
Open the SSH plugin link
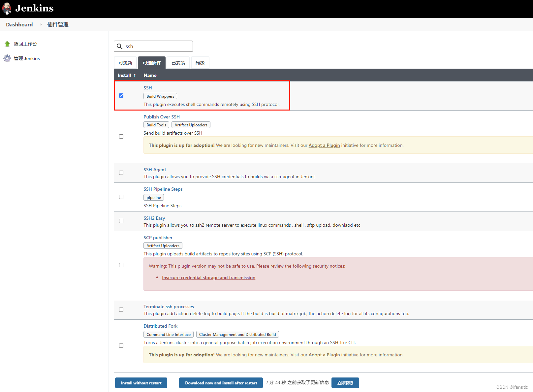[x=148, y=88]
